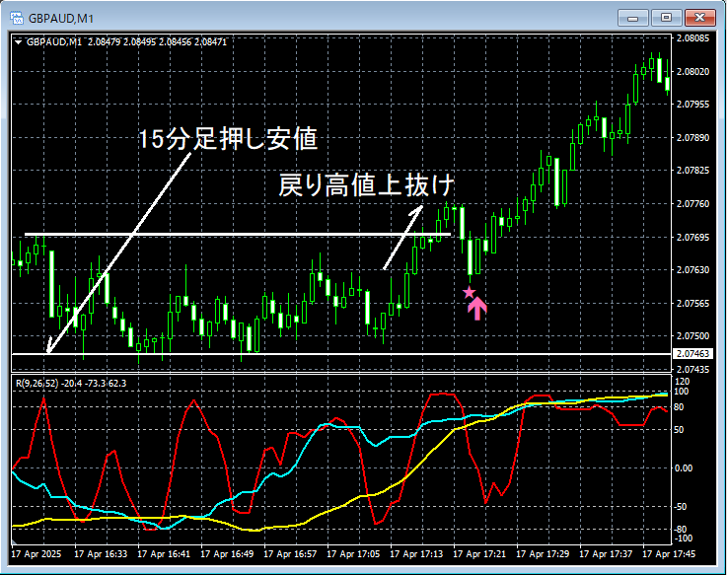Click indicator scale value 120
Viewport: 728px width, 575px height.
pyautogui.click(x=682, y=382)
